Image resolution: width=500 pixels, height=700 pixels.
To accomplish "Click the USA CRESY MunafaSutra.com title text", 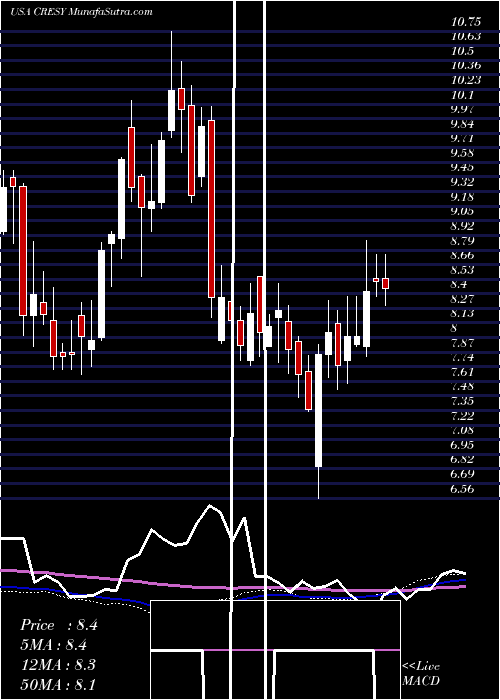I will tap(81, 12).
